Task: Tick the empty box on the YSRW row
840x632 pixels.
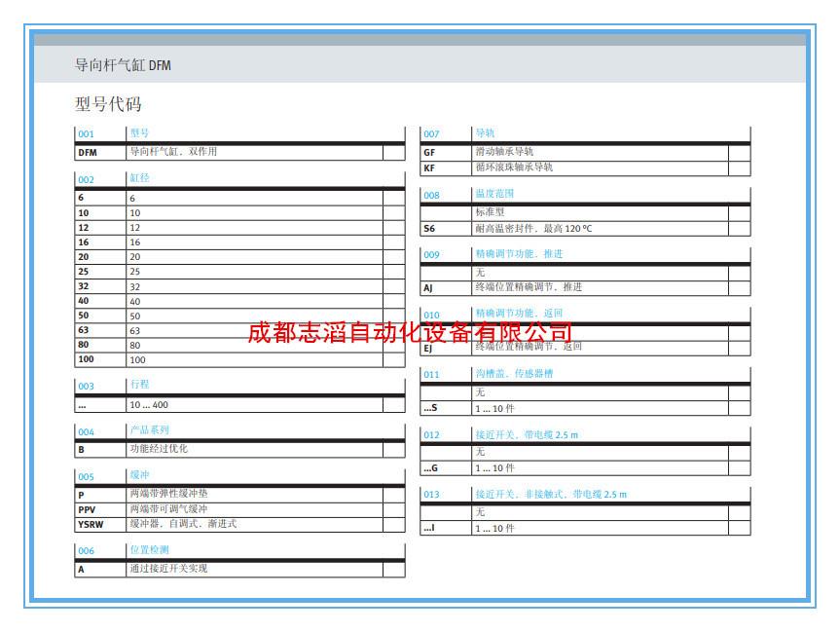Action: 394,524
